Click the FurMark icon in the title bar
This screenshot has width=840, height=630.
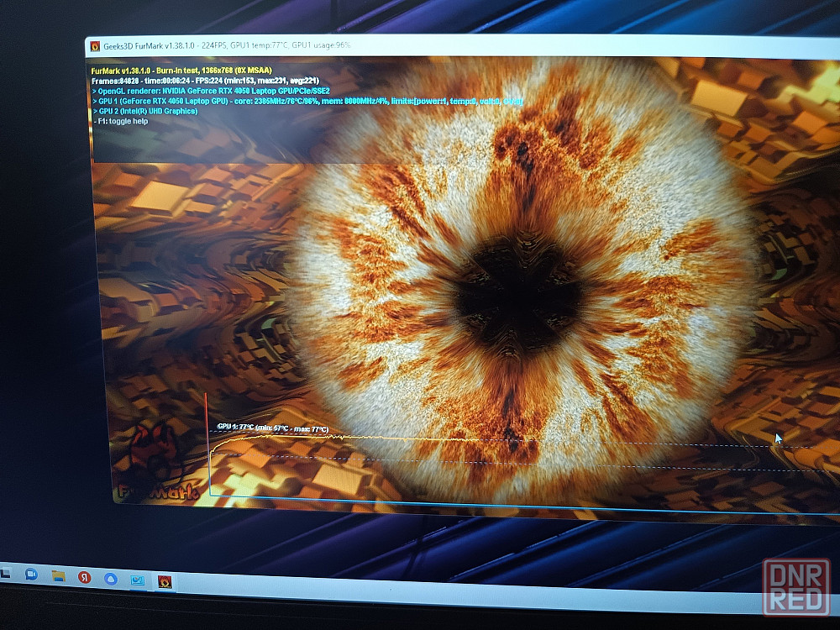(x=95, y=46)
